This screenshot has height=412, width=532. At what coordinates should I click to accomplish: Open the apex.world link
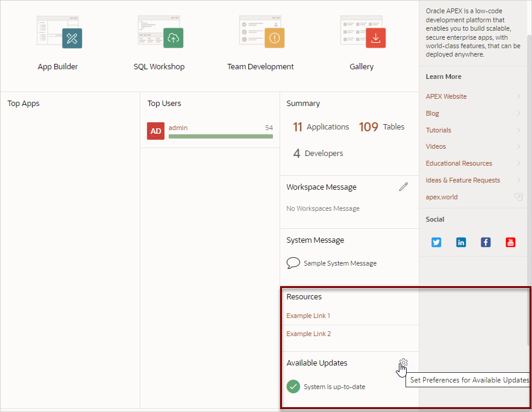[x=442, y=197]
